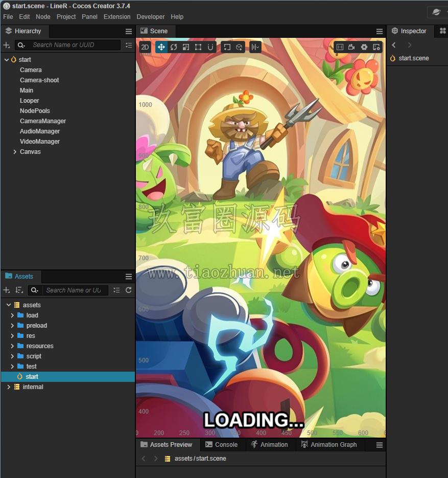This screenshot has height=478, width=448.
Task: Expand the Canvas node
Action: (x=15, y=152)
